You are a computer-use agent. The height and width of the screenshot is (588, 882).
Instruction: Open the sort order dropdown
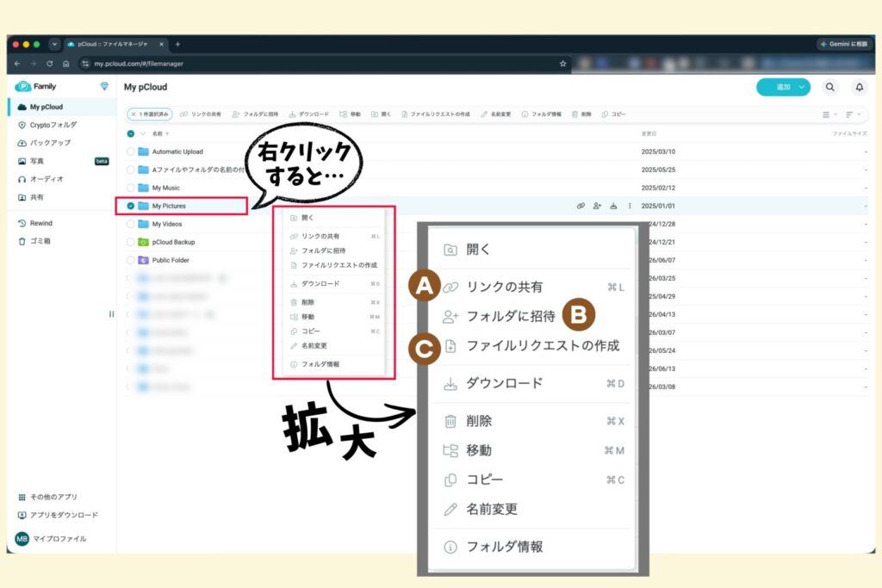(x=853, y=115)
